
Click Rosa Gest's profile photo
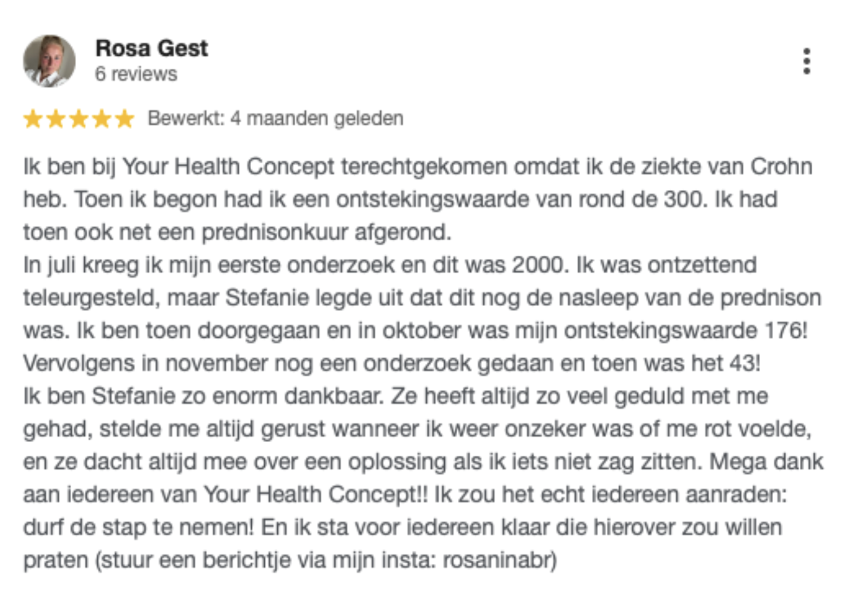pyautogui.click(x=49, y=61)
